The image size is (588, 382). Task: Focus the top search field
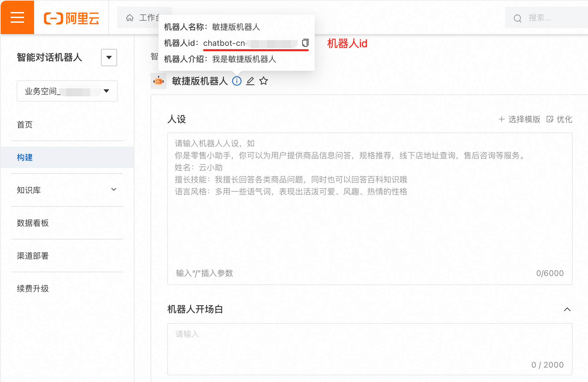pos(547,18)
